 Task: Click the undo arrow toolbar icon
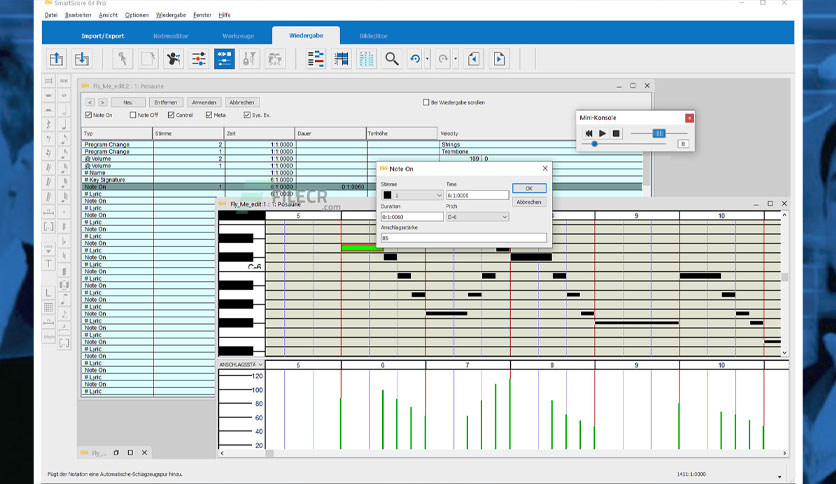coord(415,59)
